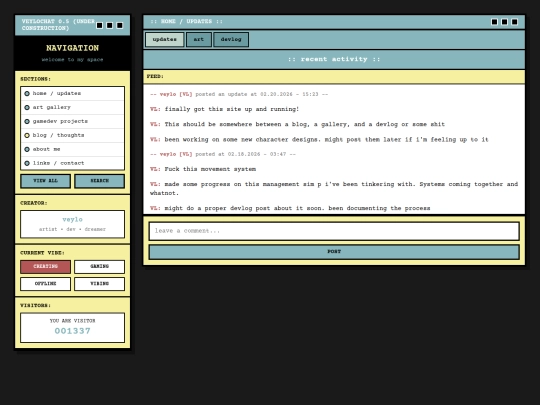
Task: Click first window control in Home / Updates window
Action: (495, 22)
